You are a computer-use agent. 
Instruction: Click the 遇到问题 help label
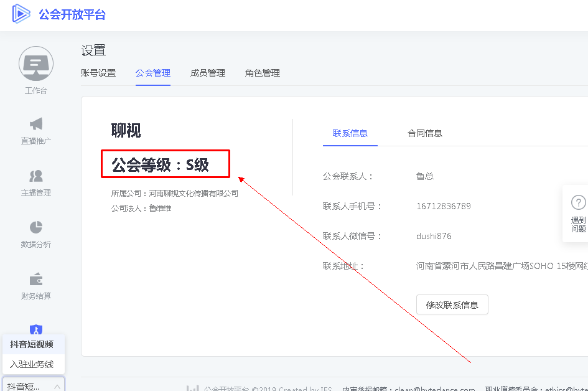coord(578,224)
